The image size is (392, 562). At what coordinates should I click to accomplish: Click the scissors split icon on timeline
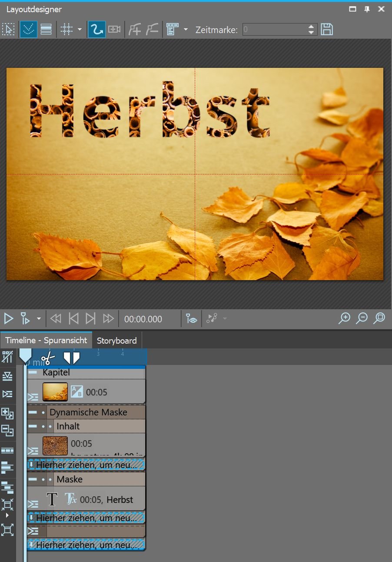click(48, 359)
